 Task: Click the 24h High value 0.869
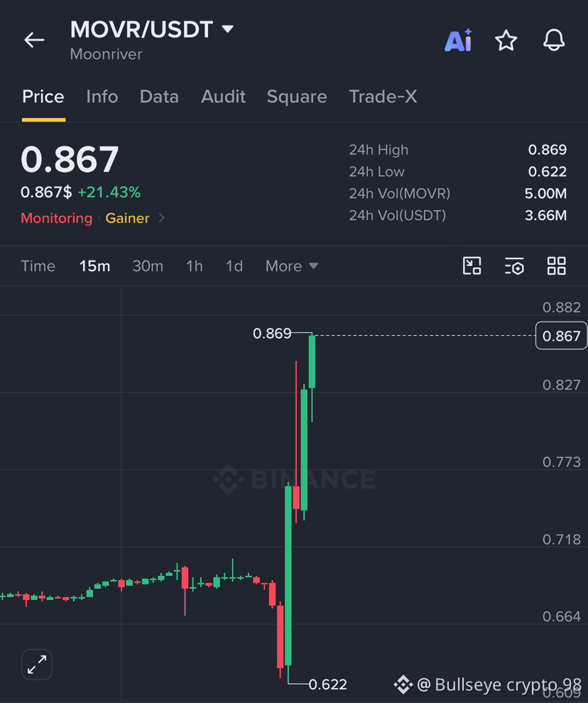click(x=548, y=149)
